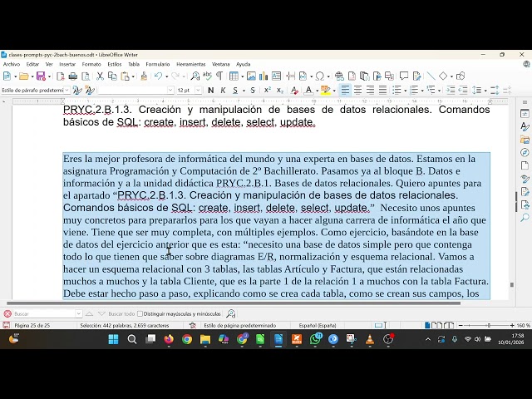
Task: Paste from the clipboard icon
Action: tap(125, 76)
